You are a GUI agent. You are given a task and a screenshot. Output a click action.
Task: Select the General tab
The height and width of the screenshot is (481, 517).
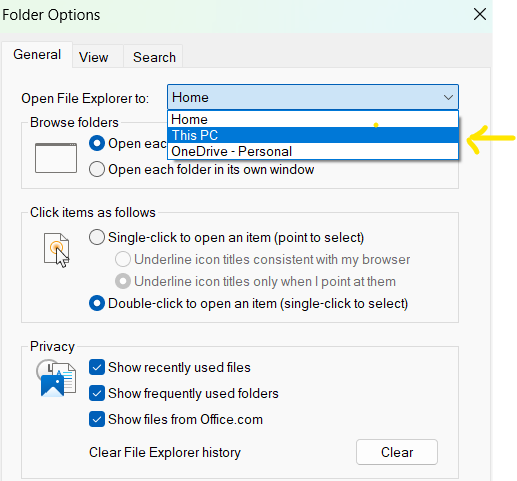coord(37,54)
